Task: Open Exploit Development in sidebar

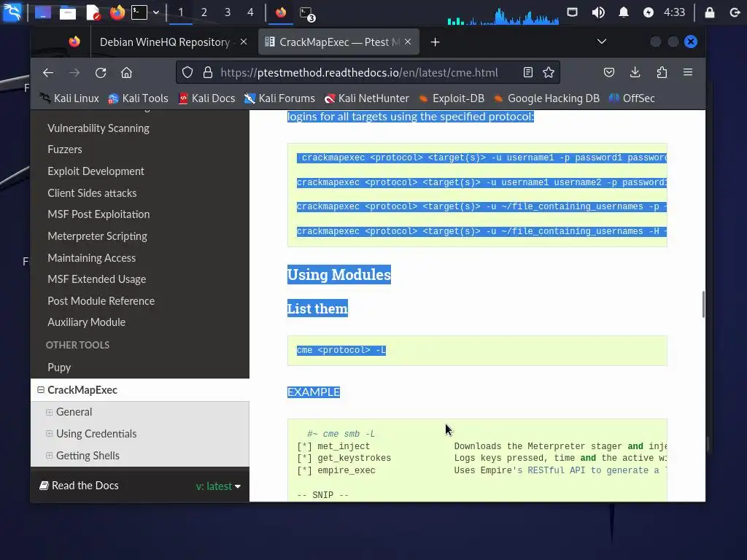Action: pyautogui.click(x=96, y=171)
